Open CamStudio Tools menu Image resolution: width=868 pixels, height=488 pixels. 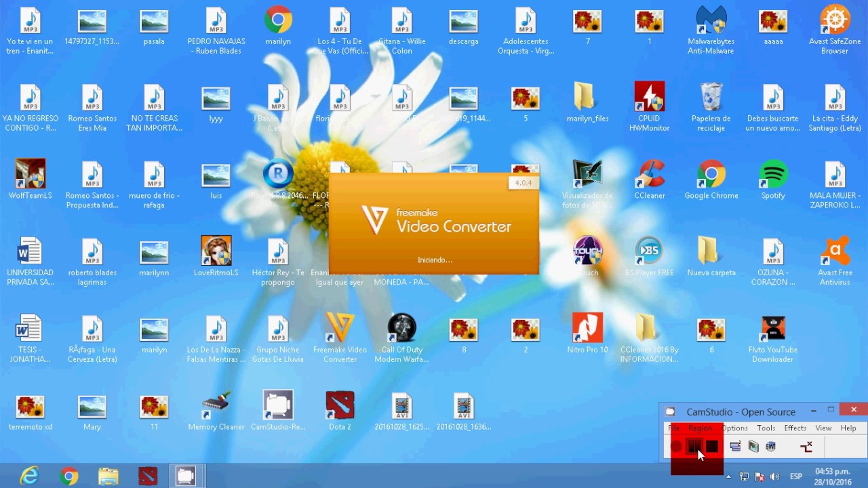click(766, 428)
